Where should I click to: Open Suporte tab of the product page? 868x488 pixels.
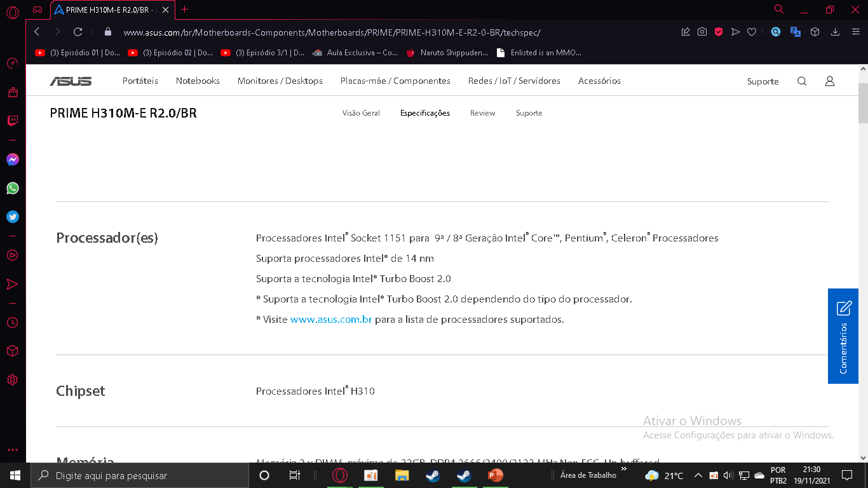[x=529, y=113]
